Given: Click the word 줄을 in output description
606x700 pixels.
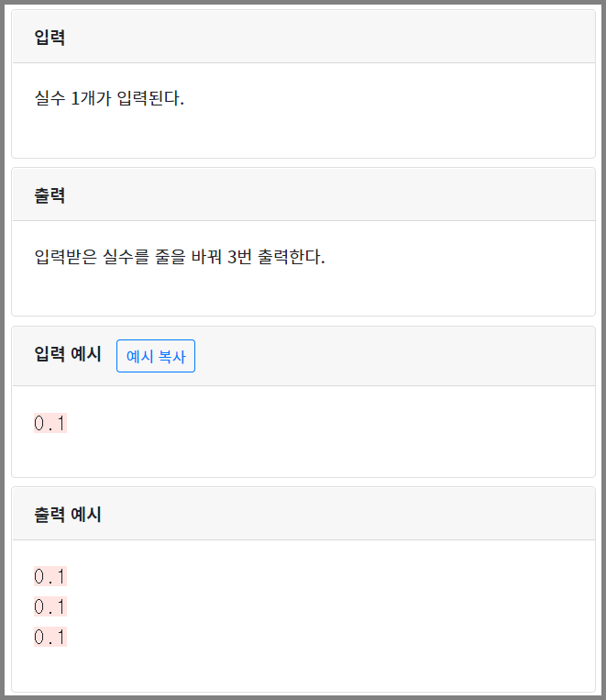Looking at the screenshot, I should pyautogui.click(x=170, y=257).
